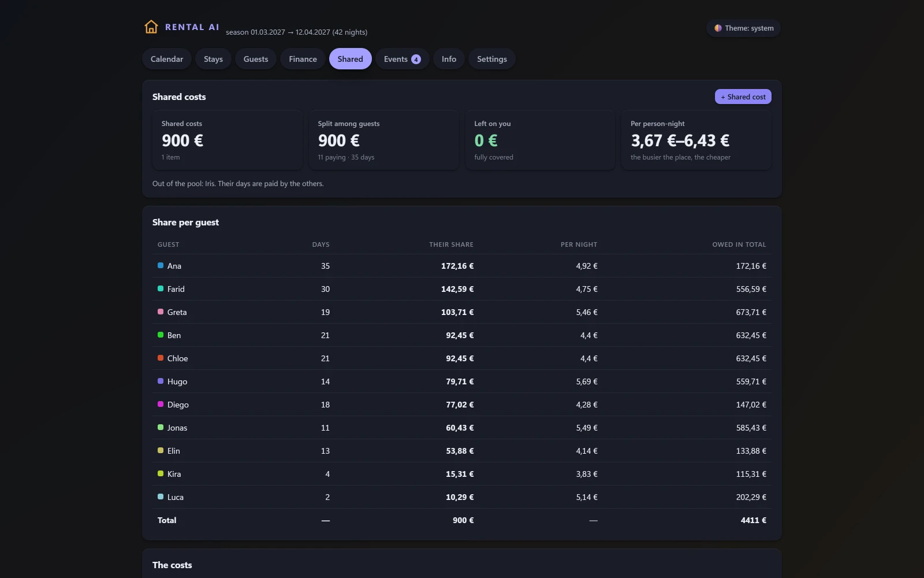This screenshot has width=924, height=578.
Task: Click Ben's green color swatch
Action: pyautogui.click(x=161, y=335)
